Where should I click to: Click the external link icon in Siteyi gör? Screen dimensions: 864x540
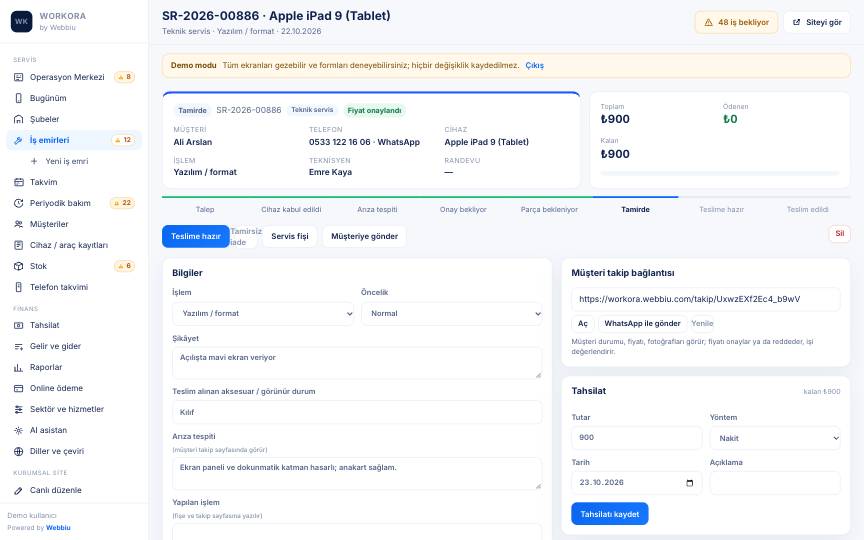point(796,23)
